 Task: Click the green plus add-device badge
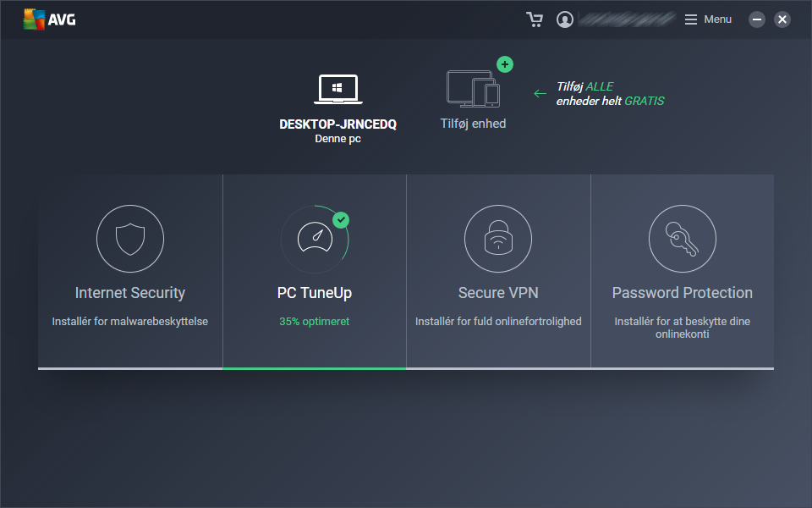tap(505, 64)
